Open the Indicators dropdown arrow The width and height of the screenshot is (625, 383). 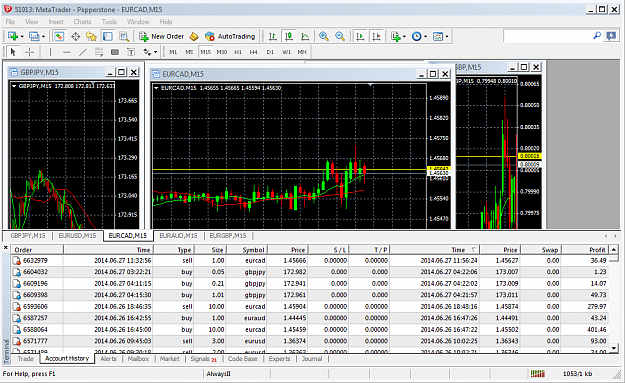click(404, 37)
